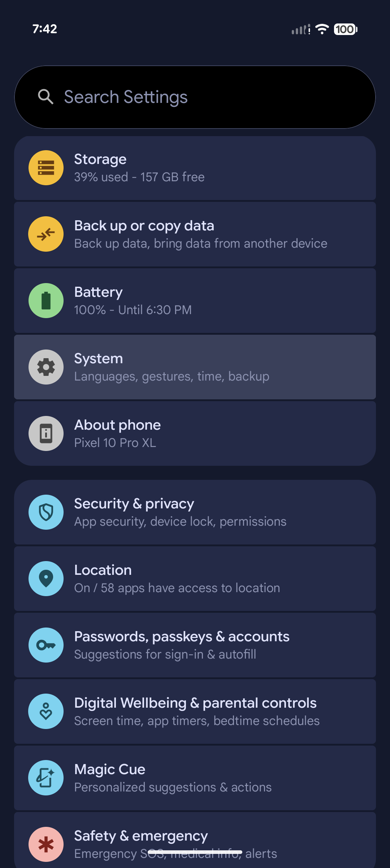Screen dimensions: 390x868
Task: Tap the Digital Wellbeing heart icon
Action: (46, 712)
